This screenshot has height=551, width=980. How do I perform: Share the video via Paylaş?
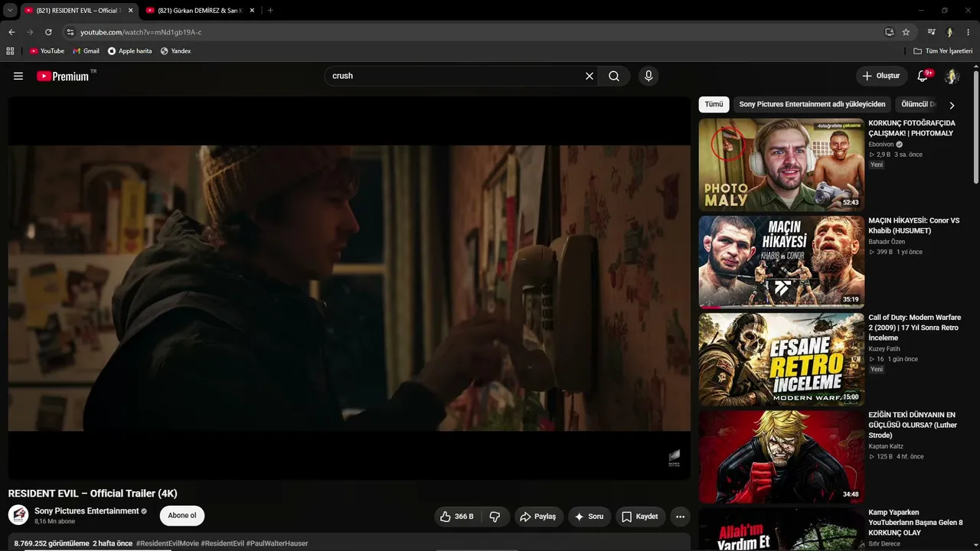tap(539, 517)
